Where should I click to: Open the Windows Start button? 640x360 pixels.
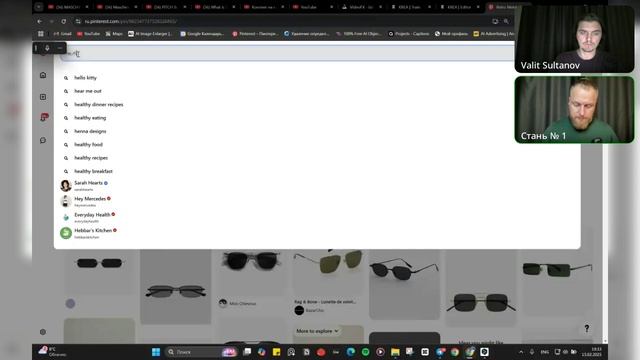[x=156, y=352]
